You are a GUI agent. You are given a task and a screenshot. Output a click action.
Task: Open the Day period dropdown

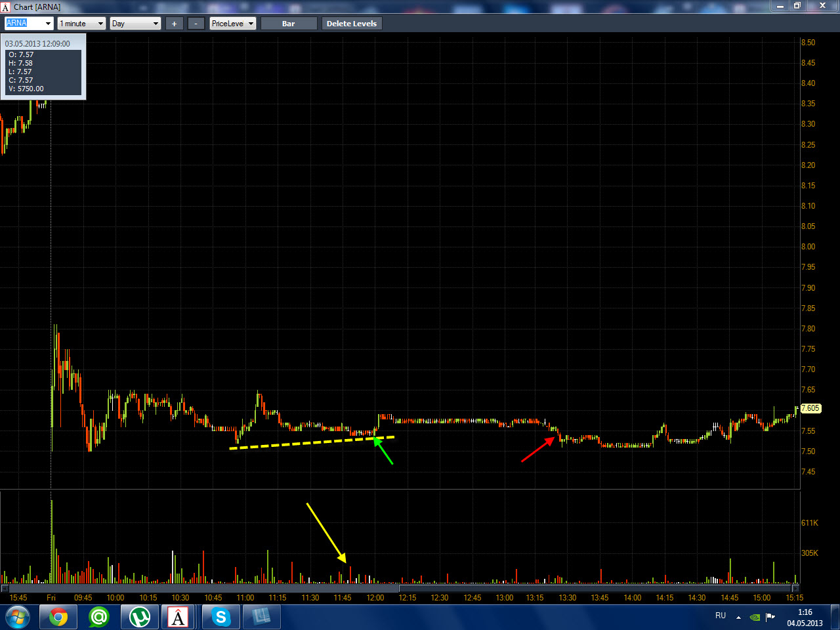pos(136,24)
